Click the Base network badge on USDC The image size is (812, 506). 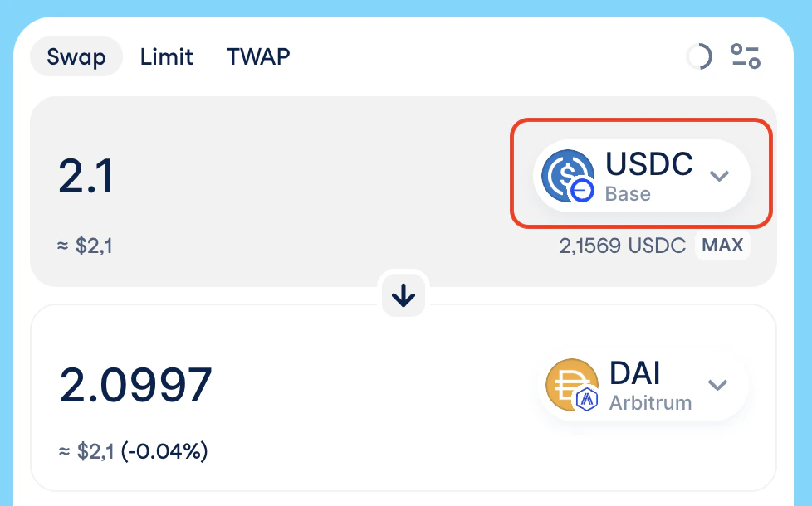point(581,191)
